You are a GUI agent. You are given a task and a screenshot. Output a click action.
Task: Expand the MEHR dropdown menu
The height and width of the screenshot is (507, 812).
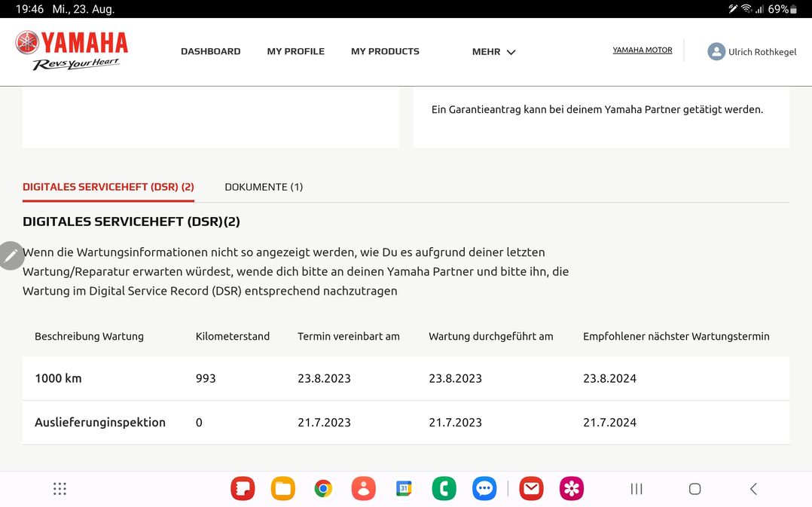click(x=493, y=52)
